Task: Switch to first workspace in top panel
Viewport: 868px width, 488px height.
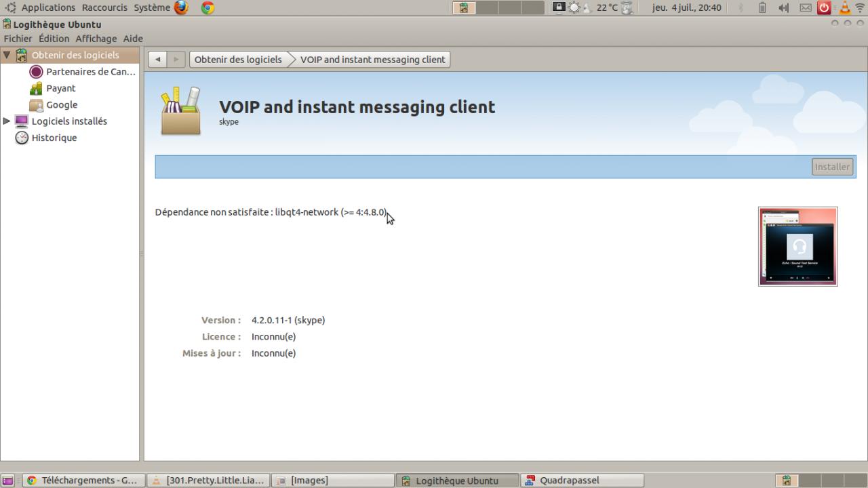Action: tap(464, 7)
